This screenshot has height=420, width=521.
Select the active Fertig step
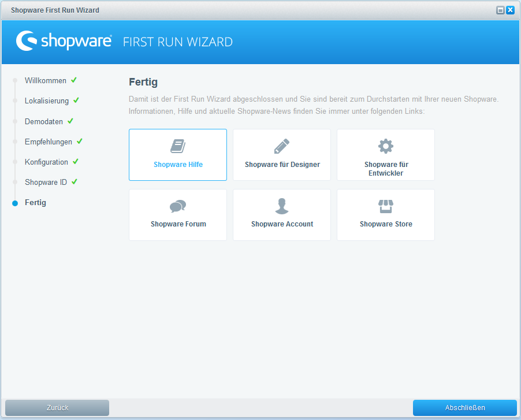[35, 203]
